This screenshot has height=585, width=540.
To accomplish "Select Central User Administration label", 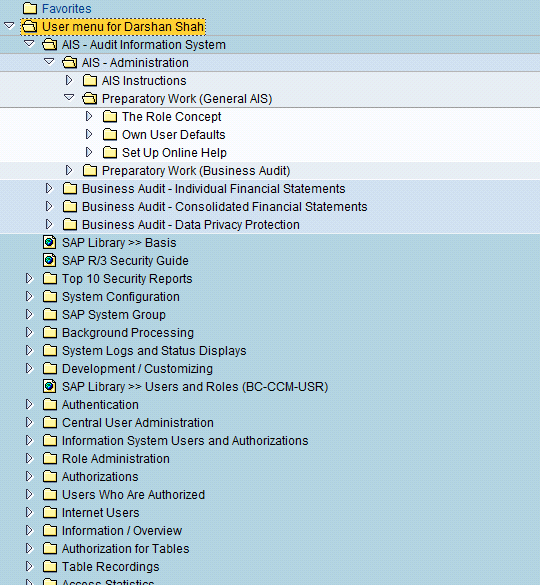I will (x=137, y=422).
